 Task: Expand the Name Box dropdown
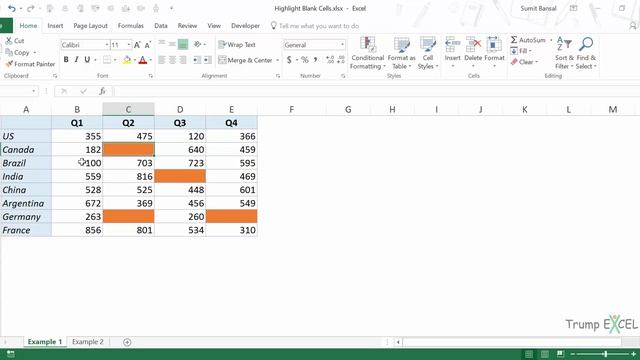[33, 91]
